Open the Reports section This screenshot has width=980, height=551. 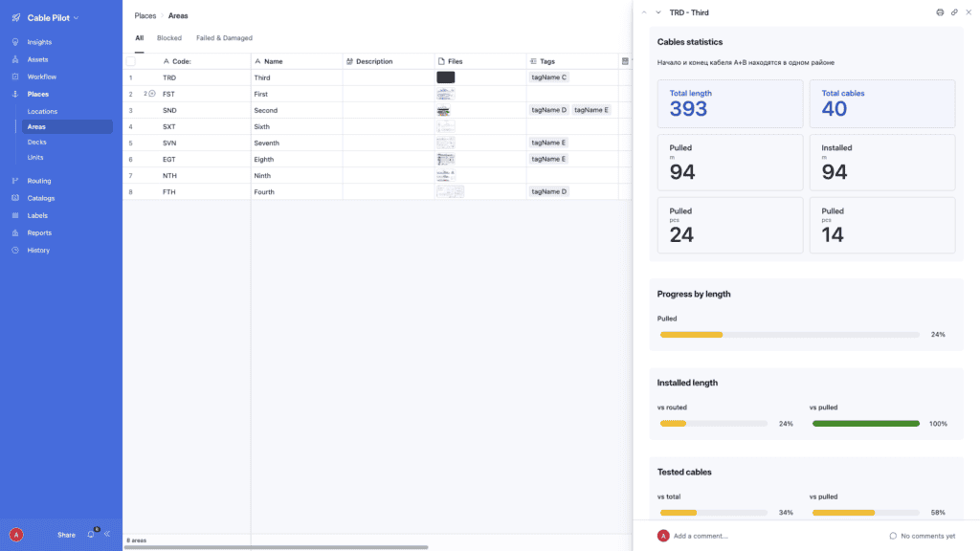pyautogui.click(x=39, y=233)
